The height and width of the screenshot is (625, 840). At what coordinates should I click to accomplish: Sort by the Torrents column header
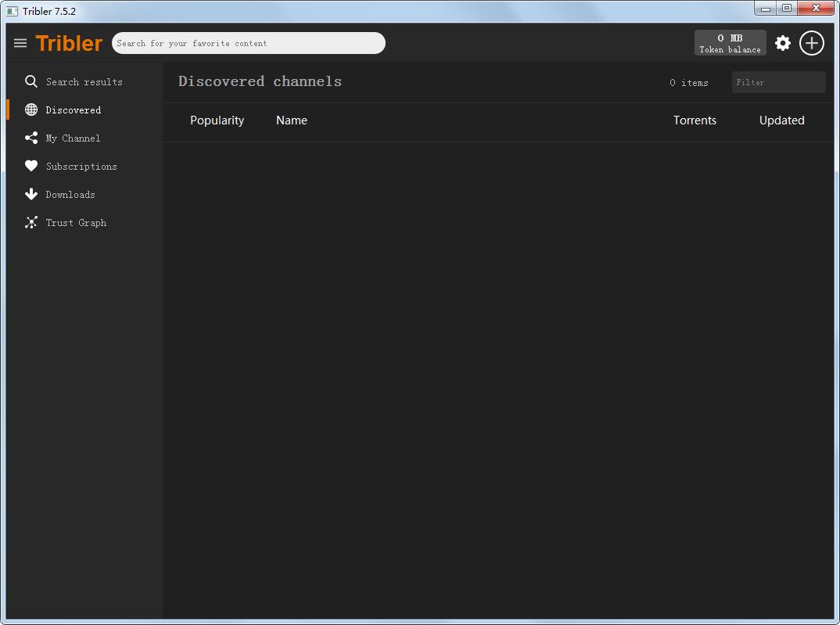[x=695, y=120]
